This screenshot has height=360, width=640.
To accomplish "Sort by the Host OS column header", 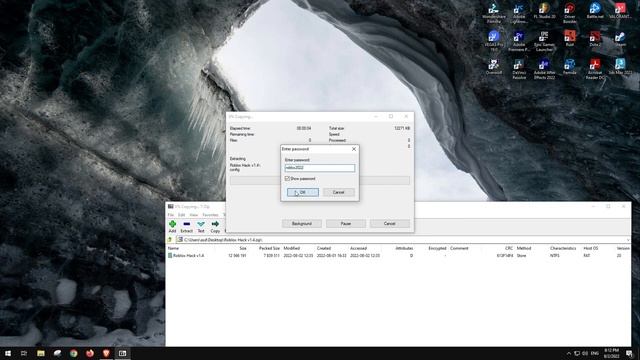I will tap(591, 248).
